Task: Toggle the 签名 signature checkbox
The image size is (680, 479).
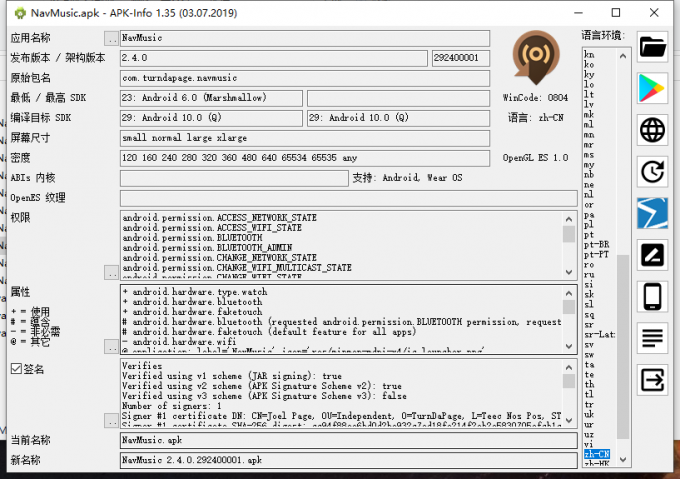Action: [x=15, y=369]
